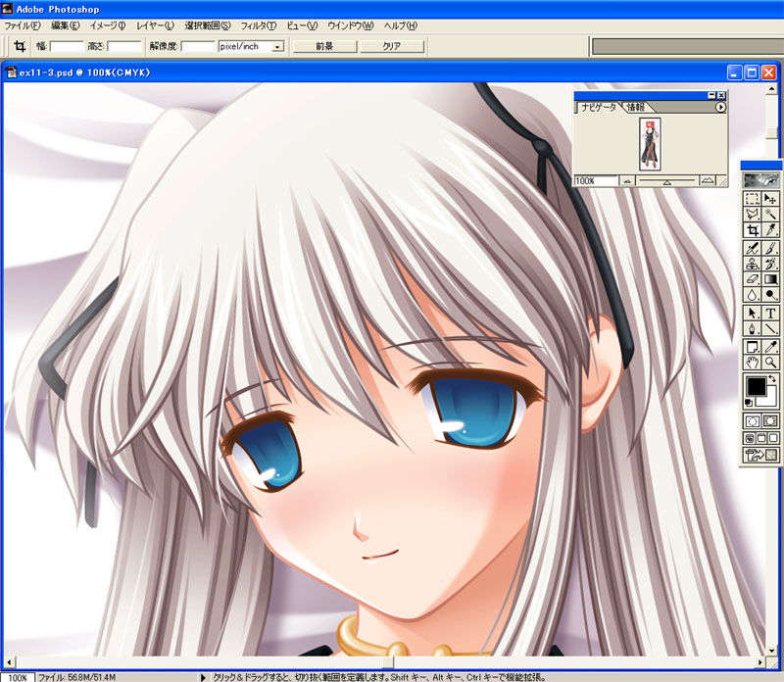Select the Blur tool
Screen dimensions: 784x682
(x=752, y=295)
